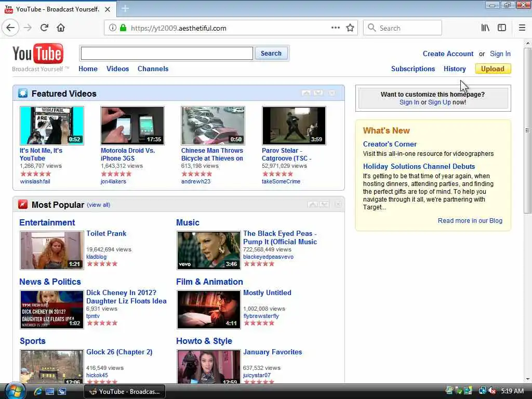Viewport: 532px width, 399px height.
Task: Open the Windows Start orb
Action: tap(14, 391)
